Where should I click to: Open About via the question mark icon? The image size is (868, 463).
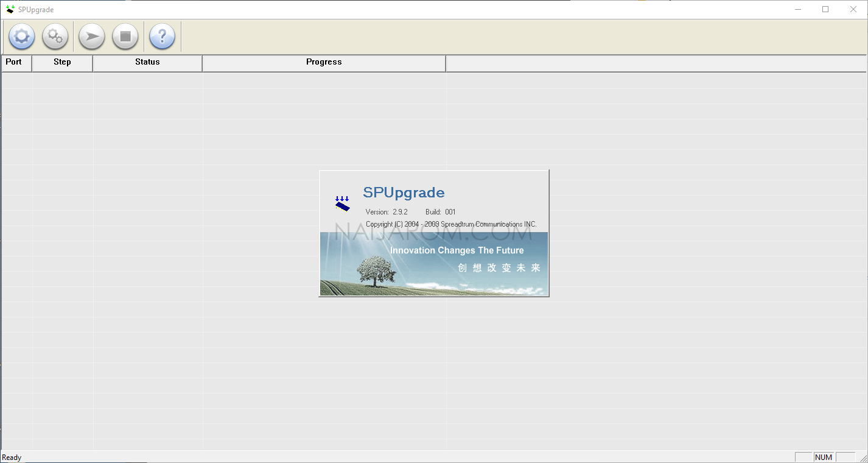(163, 37)
